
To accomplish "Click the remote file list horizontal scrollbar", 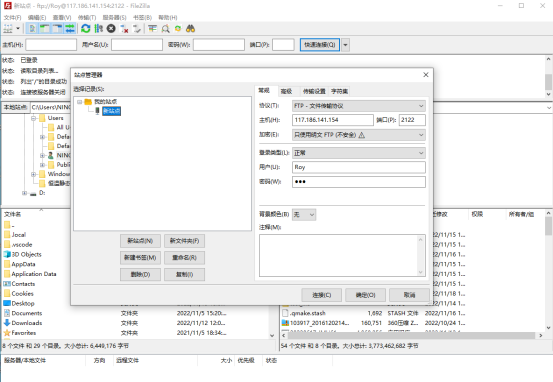I will pos(412,335).
